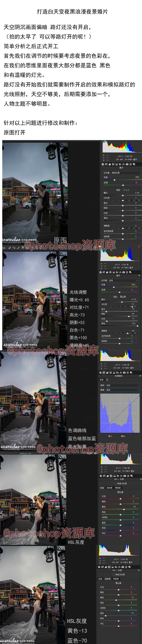Open Snapshots icon above the 色调曲线 panel
This screenshot has width=142, height=644.
point(131,373)
